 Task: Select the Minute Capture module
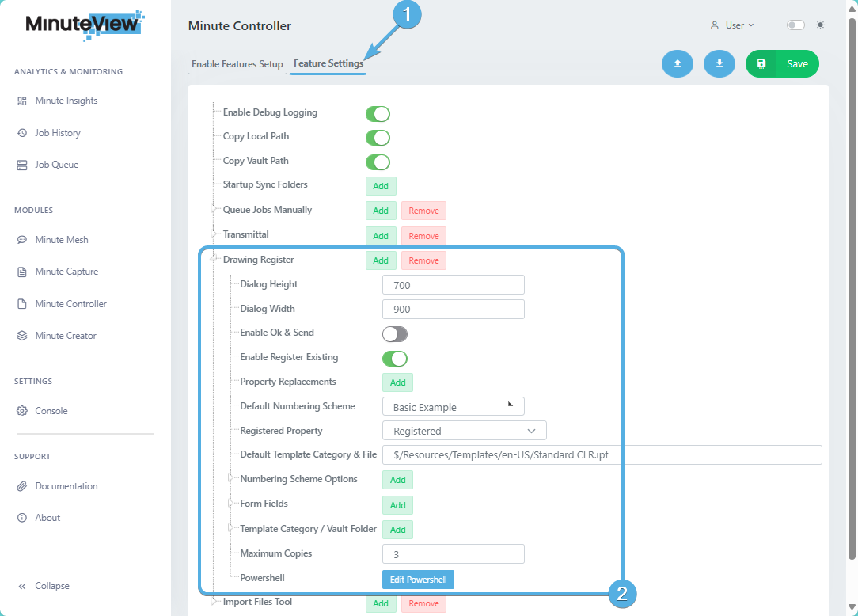(66, 271)
